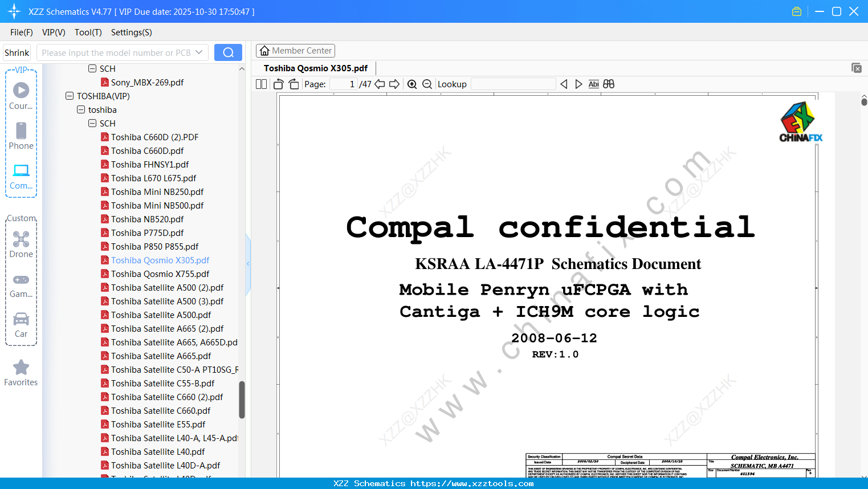The height and width of the screenshot is (489, 868).
Task: Open Toshiba C660D.pdf
Action: 147,151
